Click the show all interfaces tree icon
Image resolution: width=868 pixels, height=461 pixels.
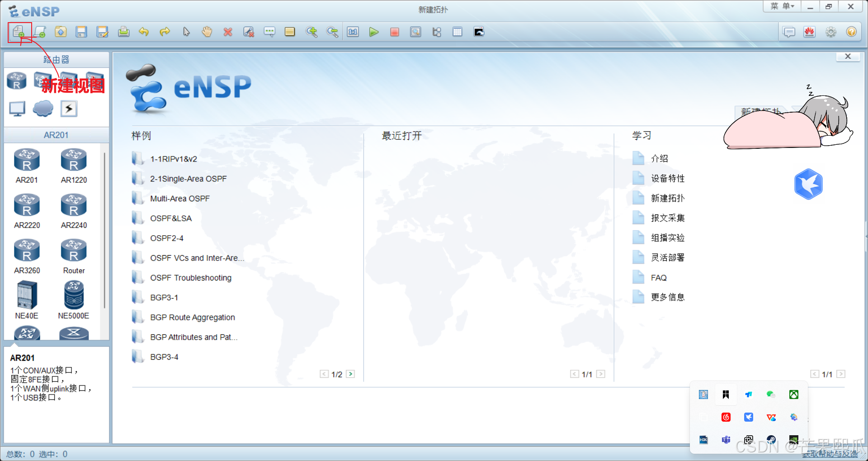click(437, 32)
